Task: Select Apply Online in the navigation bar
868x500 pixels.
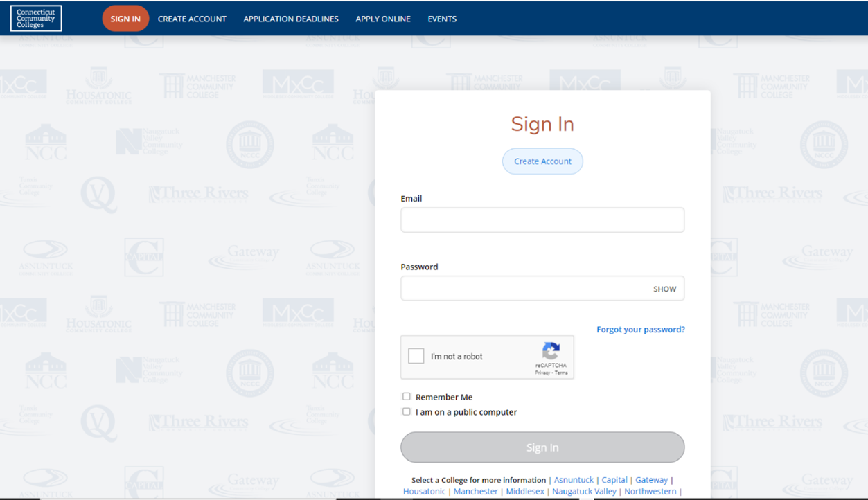Action: 383,19
